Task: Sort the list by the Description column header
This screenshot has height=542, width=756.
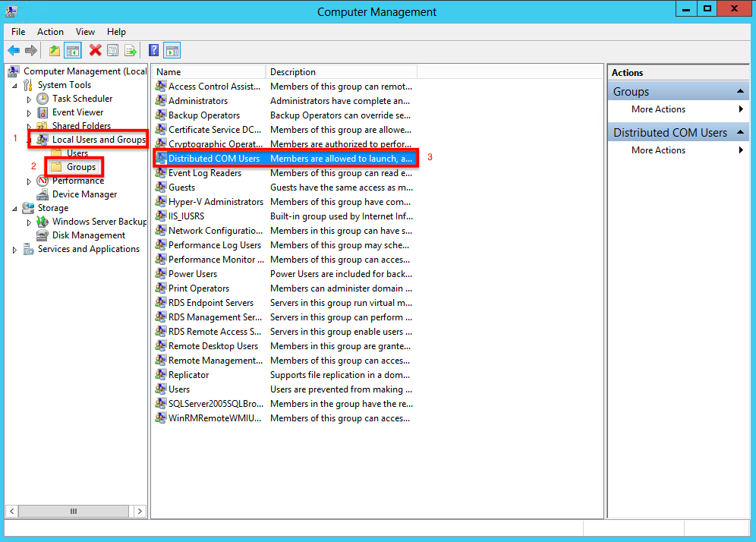Action: click(x=342, y=72)
